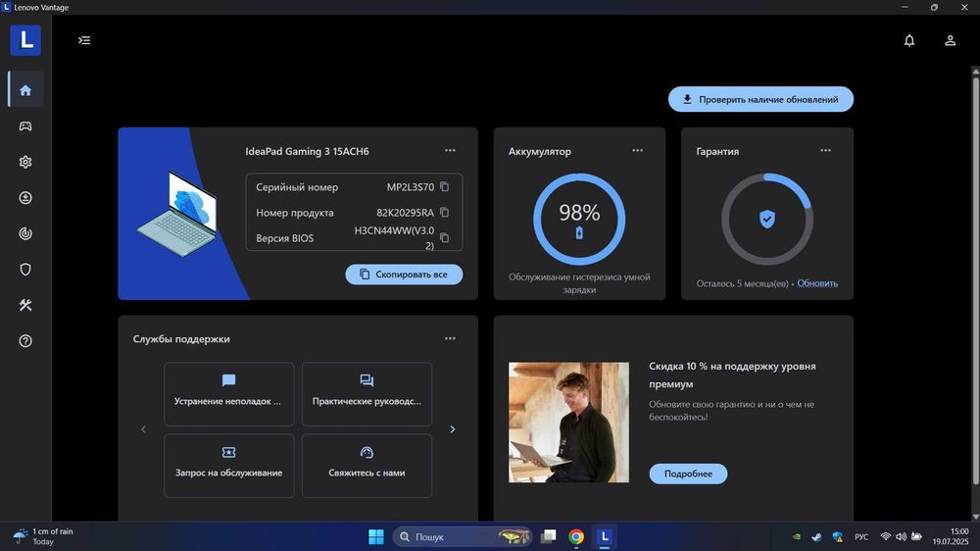Copy the product number 82K20295RA
The width and height of the screenshot is (980, 551).
point(444,213)
